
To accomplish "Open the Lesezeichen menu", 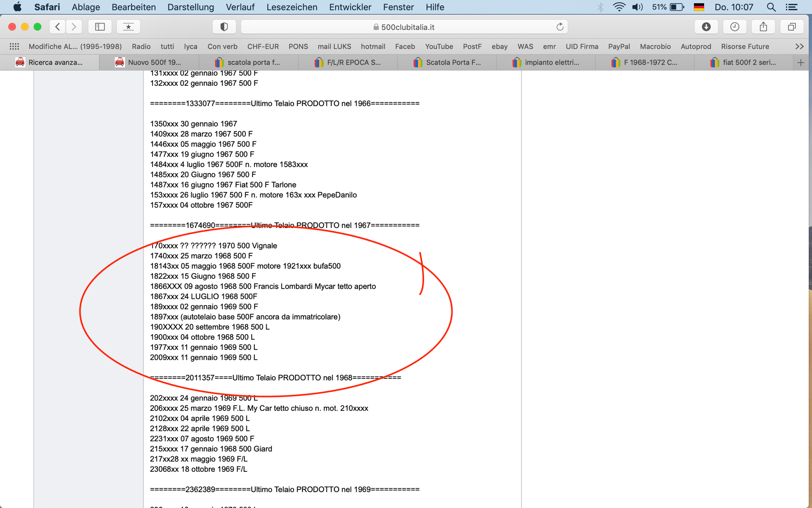I will 292,7.
